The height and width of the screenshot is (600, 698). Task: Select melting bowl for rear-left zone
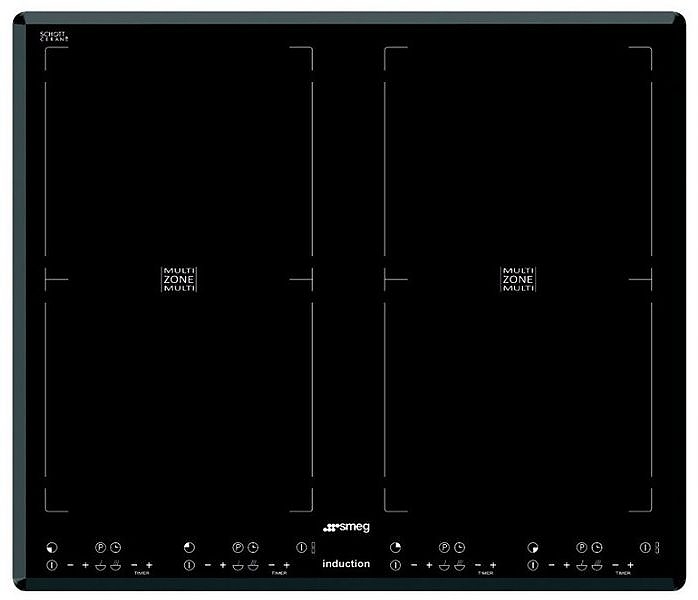click(238, 565)
